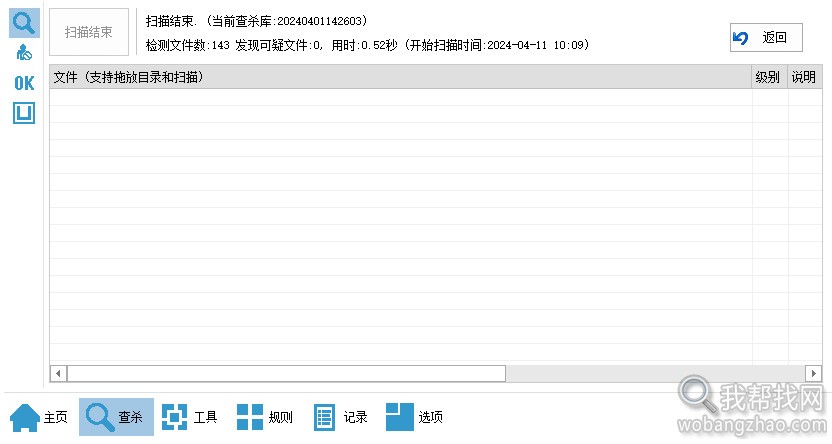
Task: Open 工具 via the target-frame icon
Action: 175,417
